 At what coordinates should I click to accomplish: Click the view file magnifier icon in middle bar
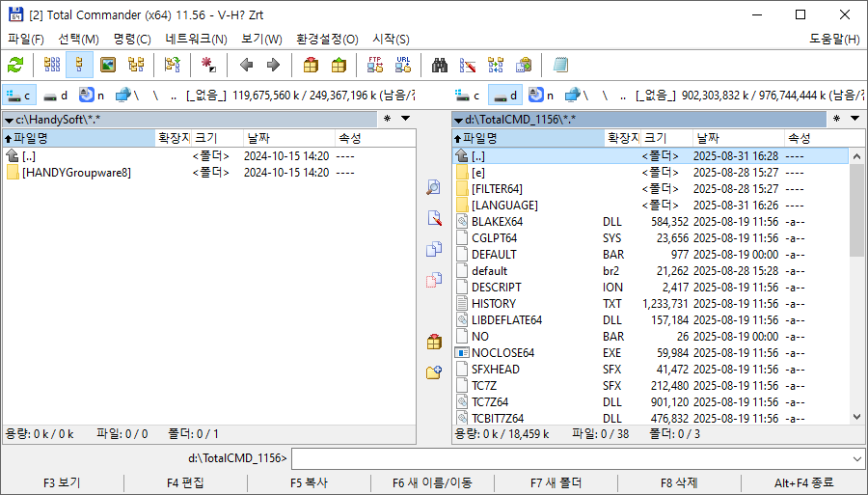pos(434,187)
